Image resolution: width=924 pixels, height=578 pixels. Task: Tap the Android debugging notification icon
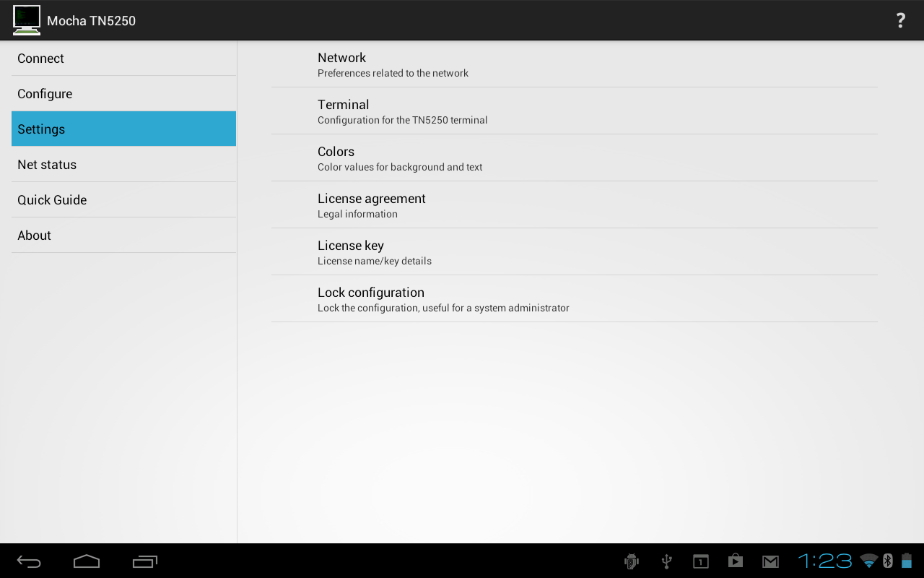tap(632, 561)
